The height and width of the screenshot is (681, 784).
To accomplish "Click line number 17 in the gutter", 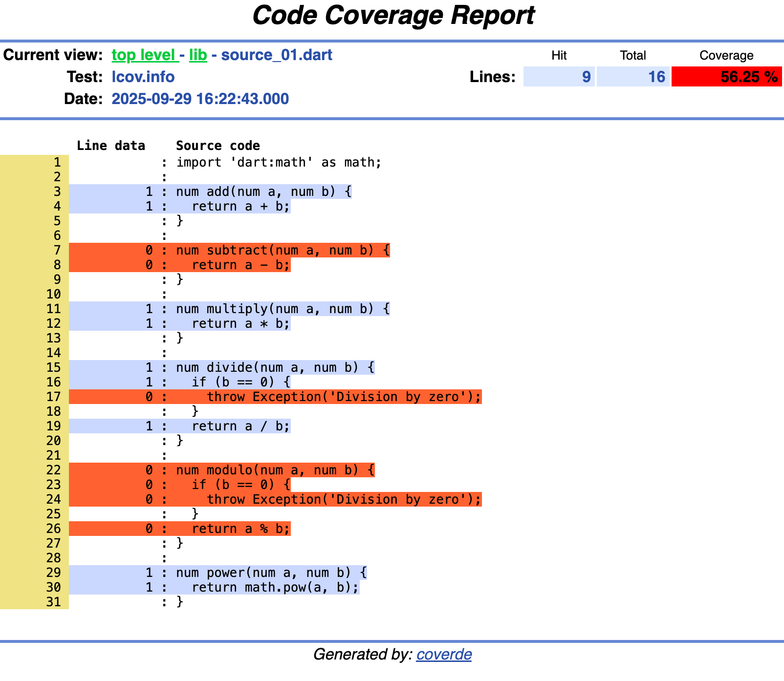I will tap(54, 397).
